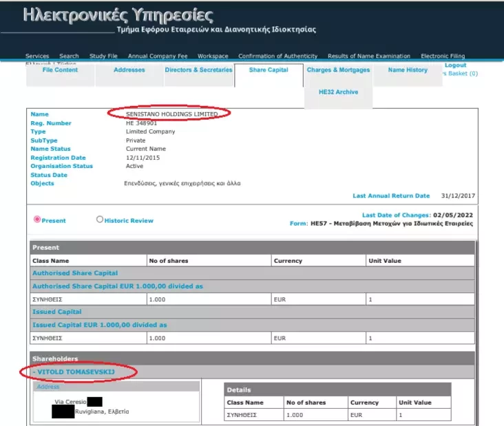Open the HE32 Archive tab
This screenshot has height=426, width=504.
pyautogui.click(x=338, y=92)
